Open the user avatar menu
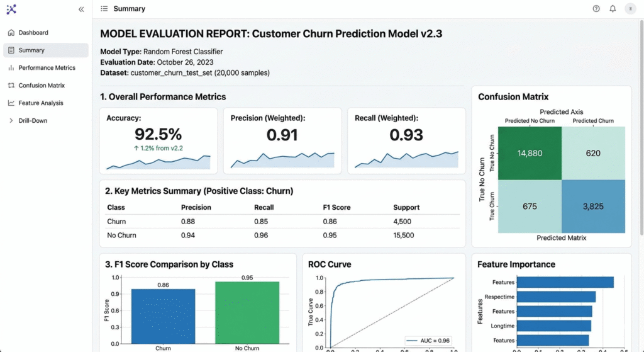644x352 pixels. tap(630, 9)
